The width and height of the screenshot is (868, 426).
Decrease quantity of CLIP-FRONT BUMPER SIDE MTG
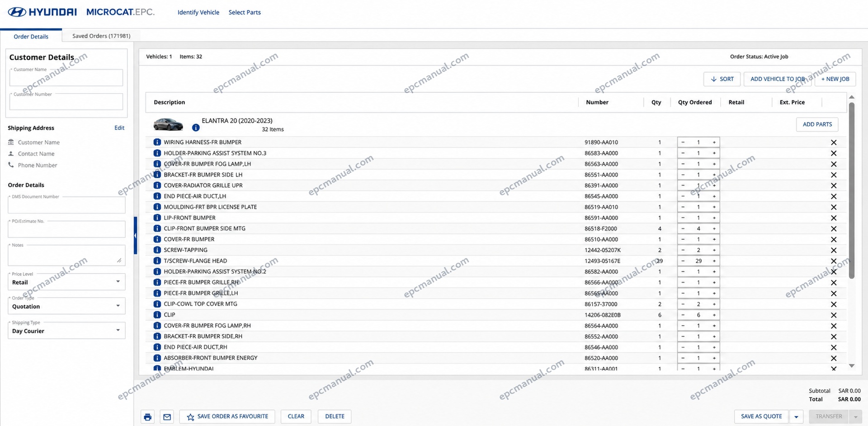click(x=683, y=229)
